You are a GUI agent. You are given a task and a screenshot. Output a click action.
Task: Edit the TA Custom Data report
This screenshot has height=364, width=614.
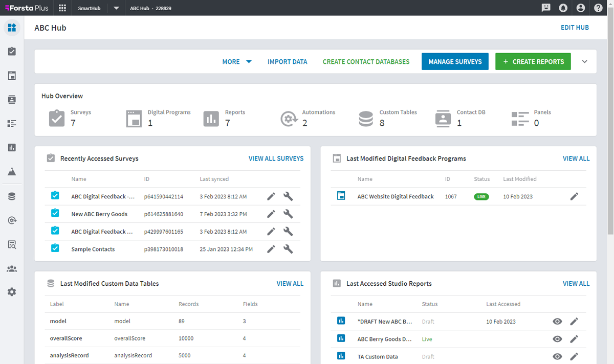point(574,356)
